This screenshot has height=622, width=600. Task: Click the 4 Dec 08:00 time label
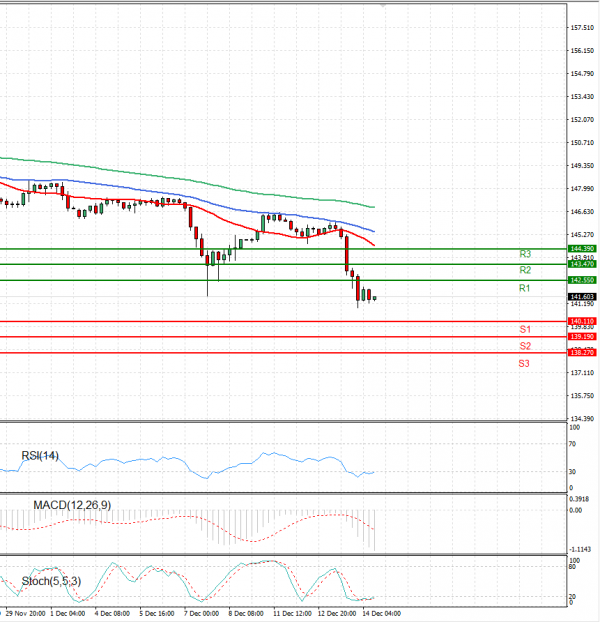(112, 613)
